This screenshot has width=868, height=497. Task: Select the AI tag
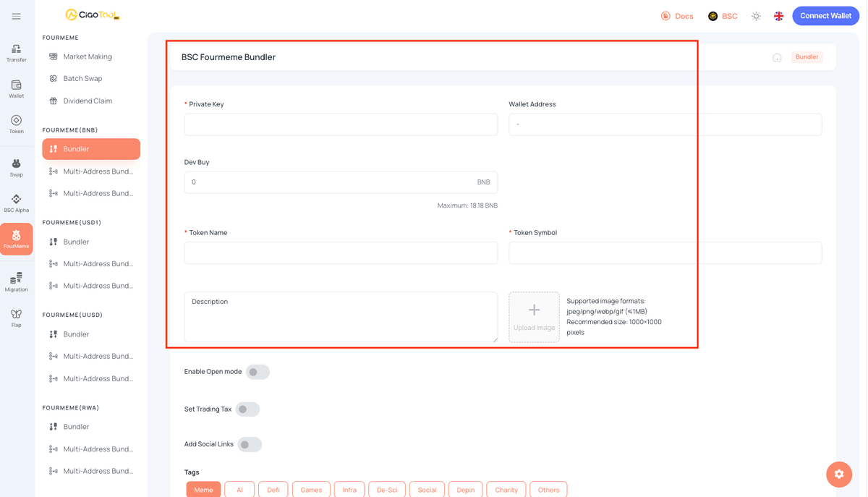coord(239,490)
